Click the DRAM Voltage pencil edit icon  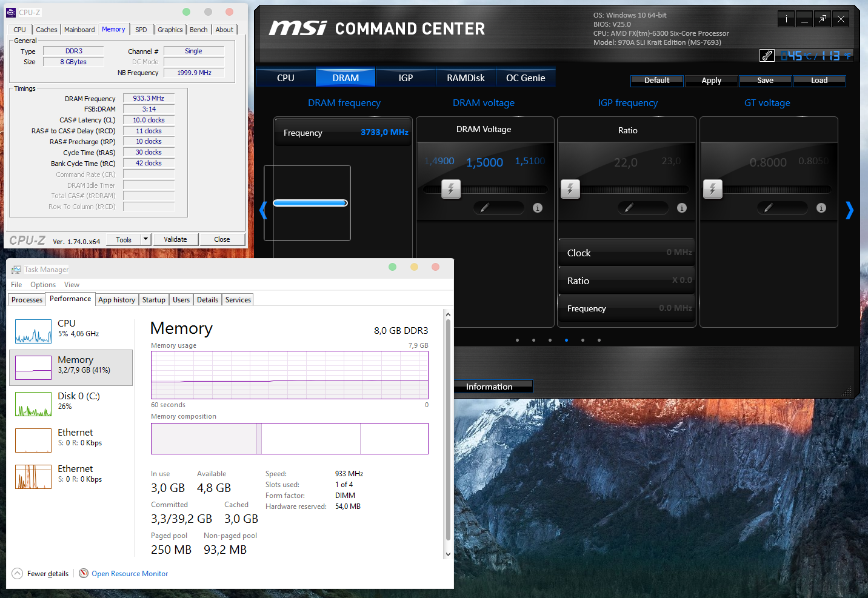point(484,208)
